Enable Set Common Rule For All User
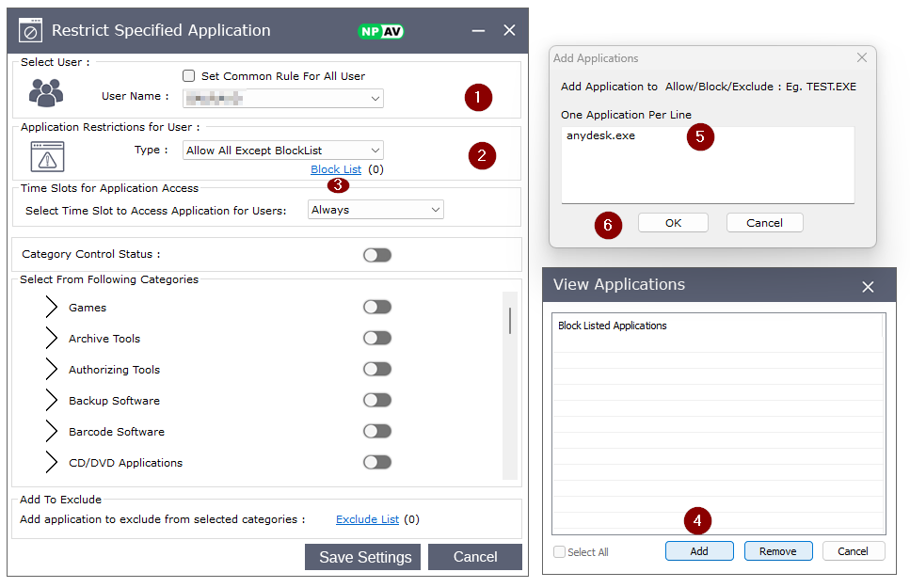Image resolution: width=910 pixels, height=588 pixels. [x=189, y=76]
